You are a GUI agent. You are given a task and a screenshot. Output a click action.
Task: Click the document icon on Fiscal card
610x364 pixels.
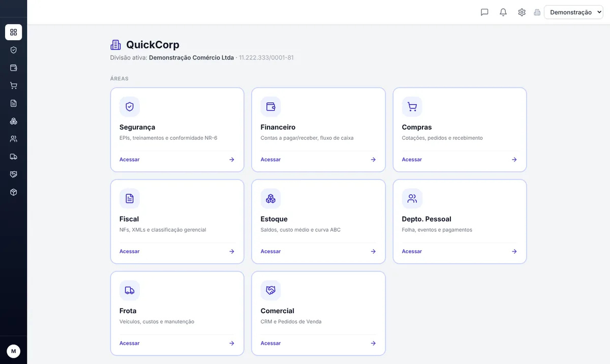click(130, 198)
